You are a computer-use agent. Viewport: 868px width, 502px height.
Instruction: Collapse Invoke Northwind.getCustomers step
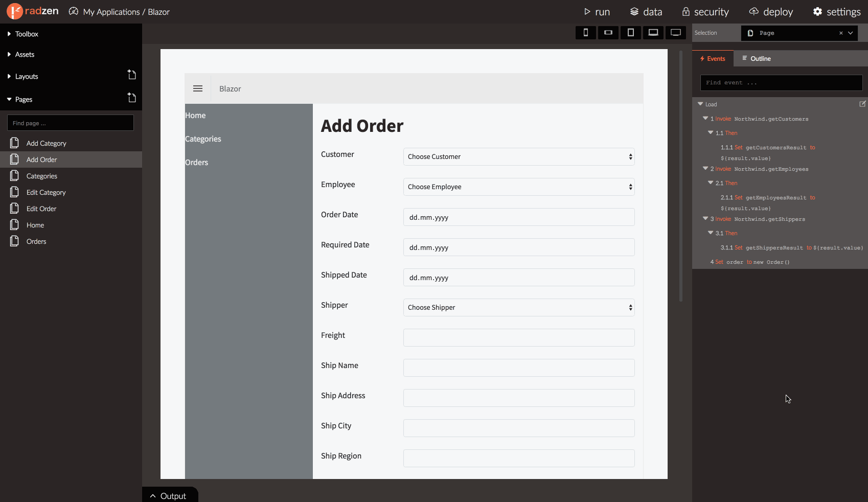click(705, 118)
